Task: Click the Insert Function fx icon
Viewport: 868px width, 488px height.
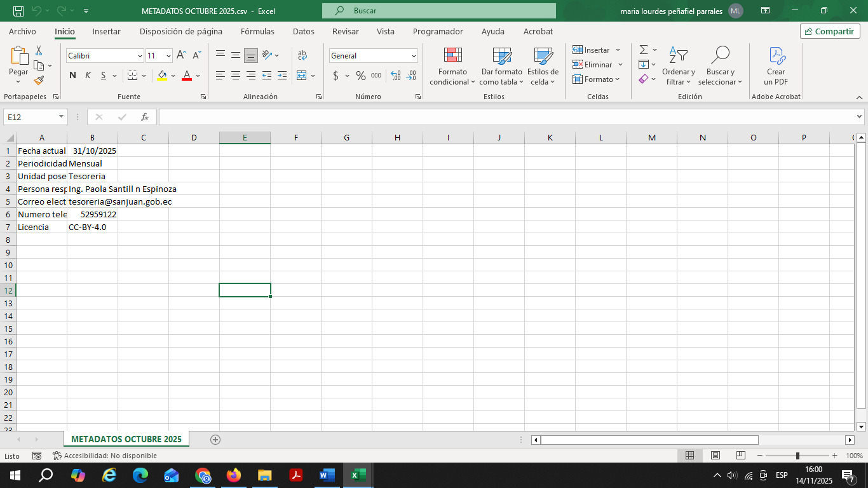Action: coord(145,117)
